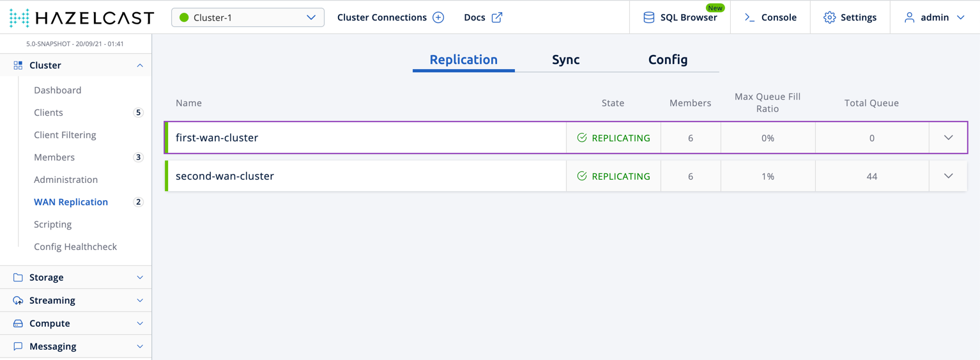980x360 pixels.
Task: Open Settings gear icon
Action: coord(829,17)
